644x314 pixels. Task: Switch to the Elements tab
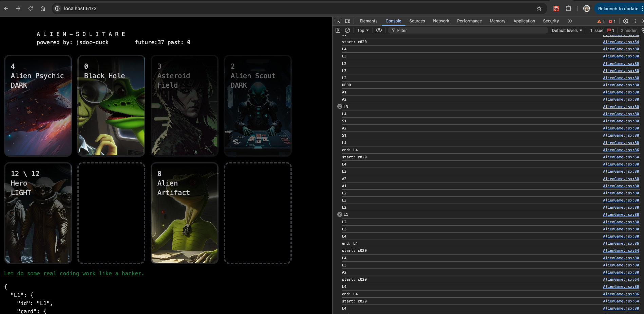(x=368, y=21)
